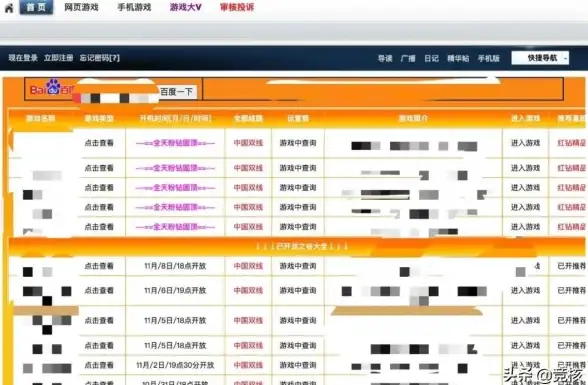This screenshot has width=588, height=385.
Task: Open the 精华帖 link
Action: [x=458, y=58]
